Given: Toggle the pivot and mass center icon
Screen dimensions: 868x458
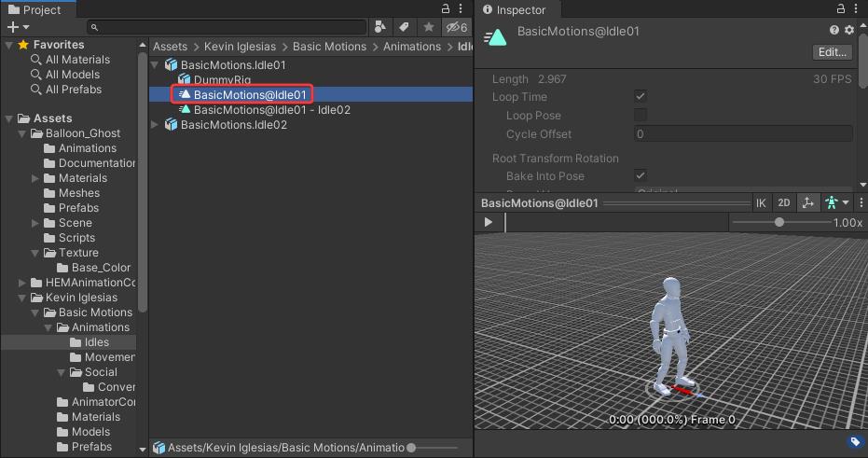Looking at the screenshot, I should pos(806,202).
